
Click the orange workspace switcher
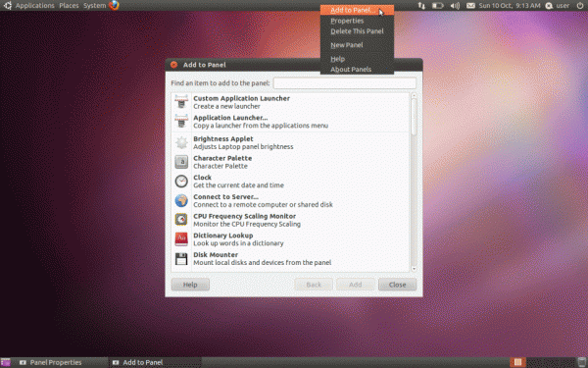[517, 362]
